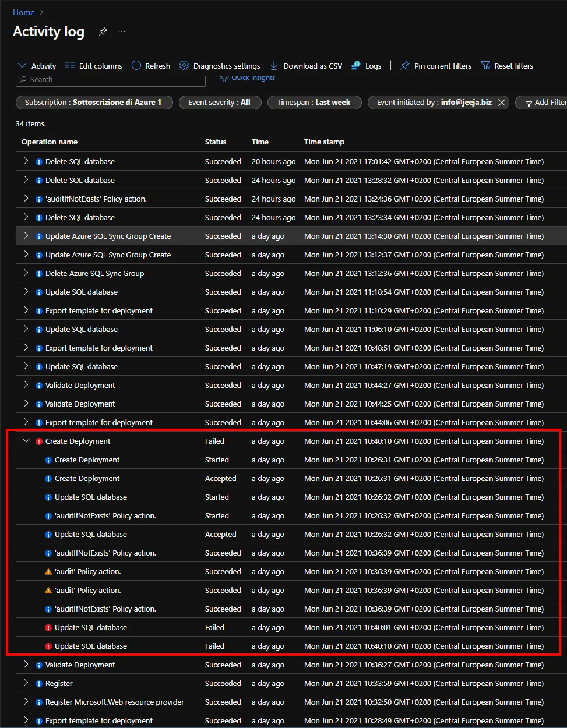Open the Event severity filter
Screen dimensions: 567x728
(x=220, y=103)
